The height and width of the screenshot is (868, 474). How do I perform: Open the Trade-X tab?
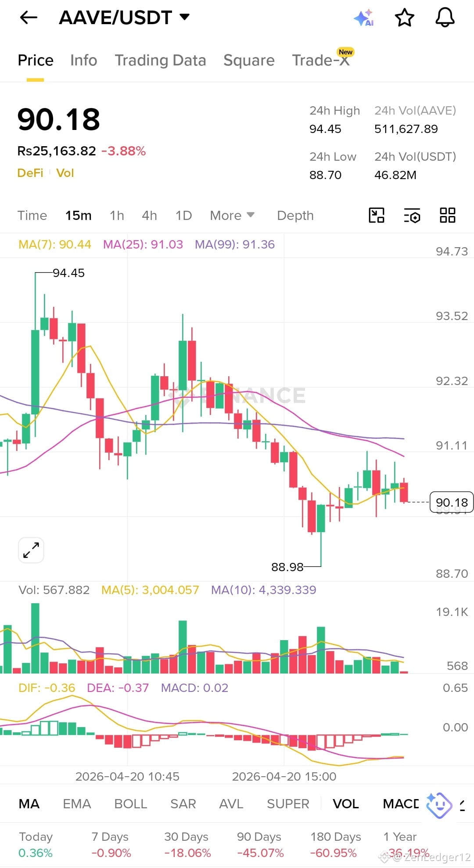(x=321, y=60)
